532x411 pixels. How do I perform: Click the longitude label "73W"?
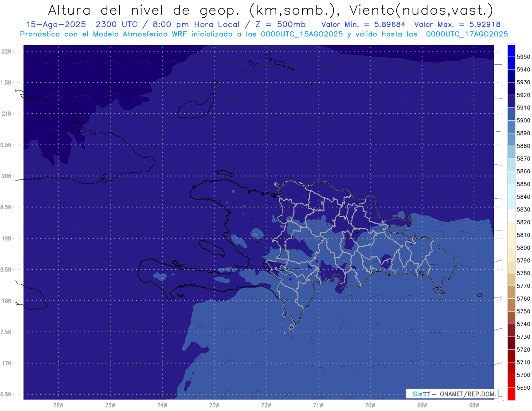214,405
